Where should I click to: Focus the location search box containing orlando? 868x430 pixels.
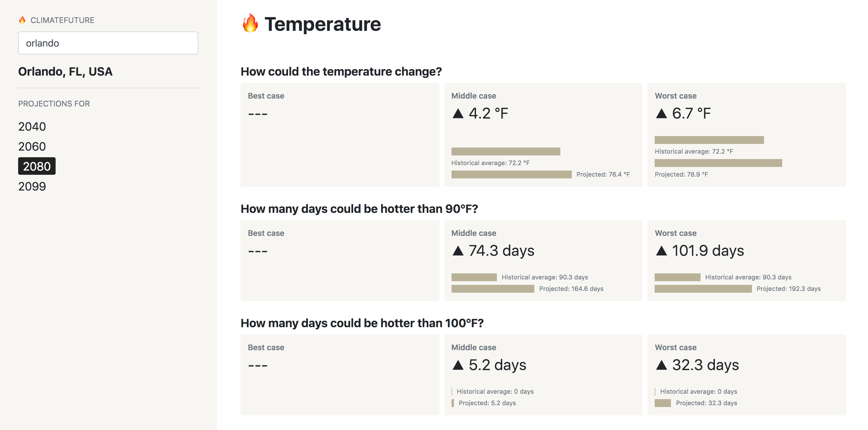108,43
